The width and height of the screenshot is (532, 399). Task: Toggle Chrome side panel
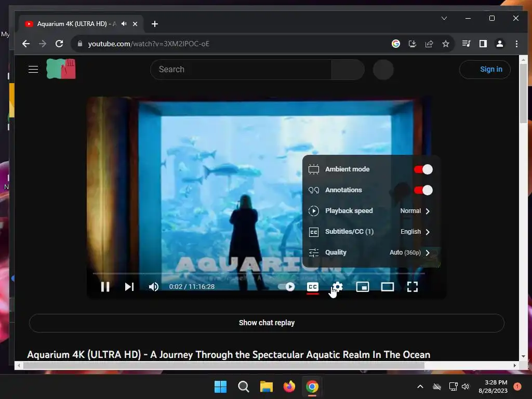(x=483, y=44)
